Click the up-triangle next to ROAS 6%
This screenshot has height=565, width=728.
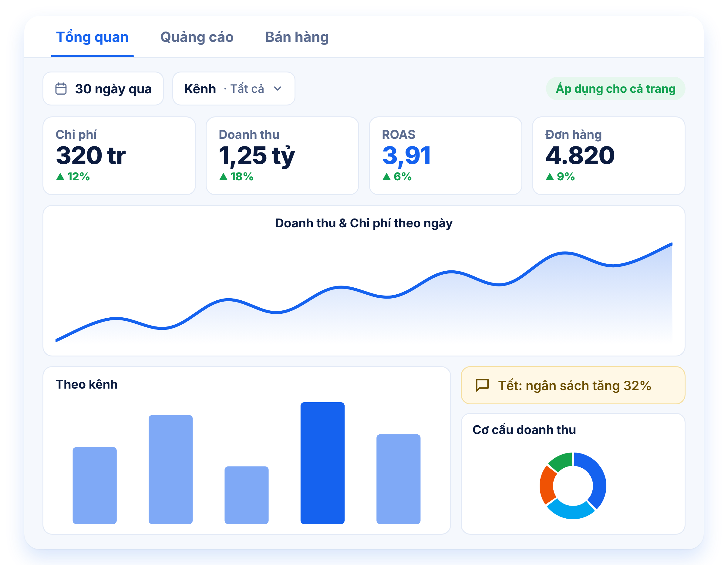click(x=386, y=176)
